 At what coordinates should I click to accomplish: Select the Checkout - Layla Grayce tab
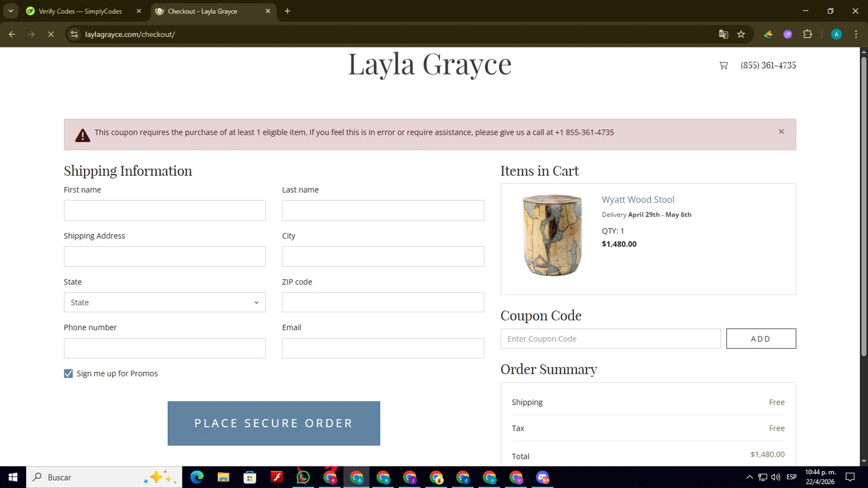203,11
